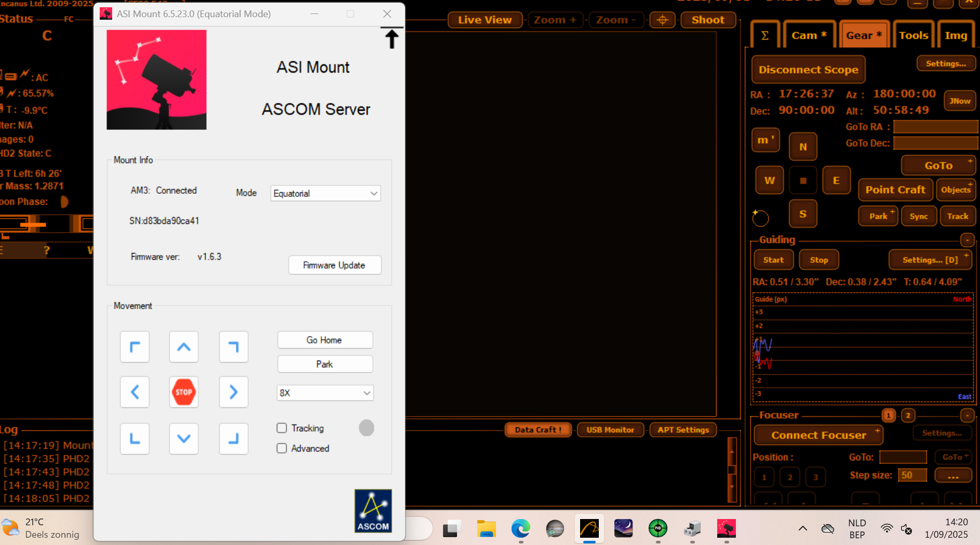Image resolution: width=980 pixels, height=545 pixels.
Task: Click Park in the ASI Mount window
Action: pos(325,364)
